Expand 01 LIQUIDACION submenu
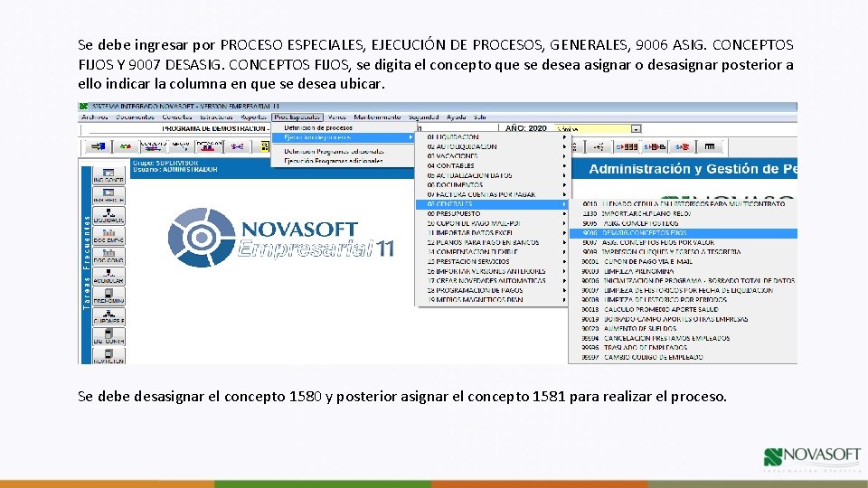868x488 pixels. (492, 136)
